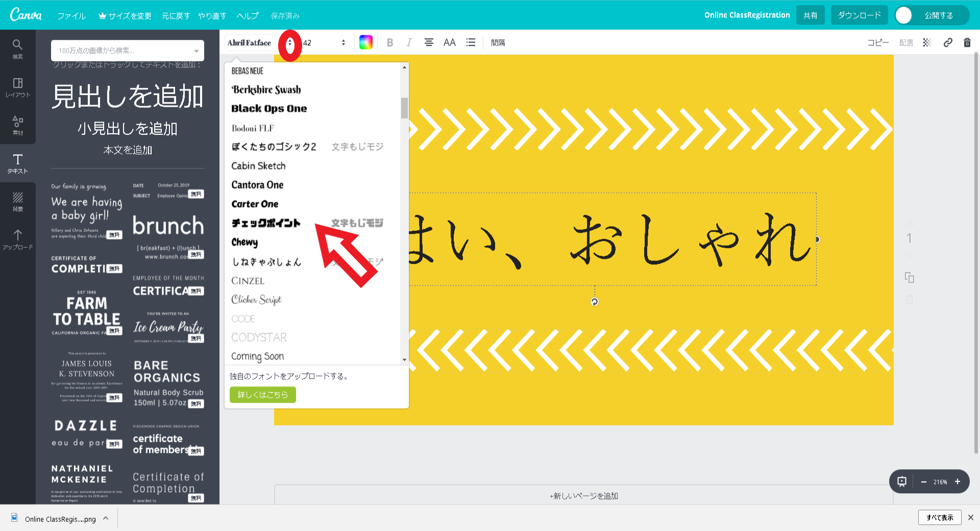Click すべて表示 show all downloads
Screen dimensions: 980x531
[x=940, y=518]
